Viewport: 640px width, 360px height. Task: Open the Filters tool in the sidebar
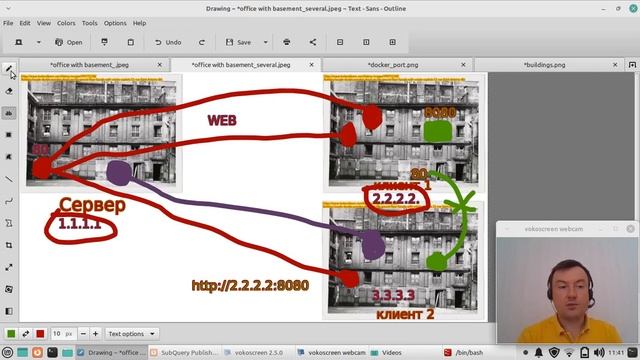point(9,311)
